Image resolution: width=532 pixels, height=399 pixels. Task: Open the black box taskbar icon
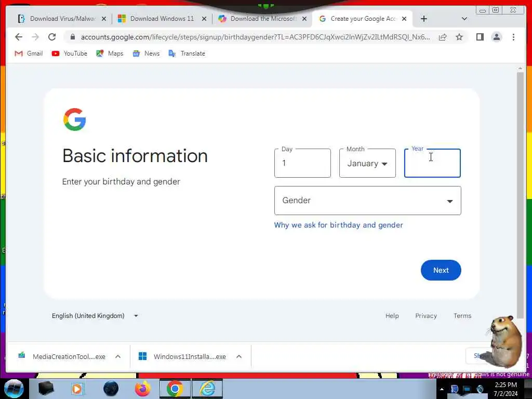46,389
